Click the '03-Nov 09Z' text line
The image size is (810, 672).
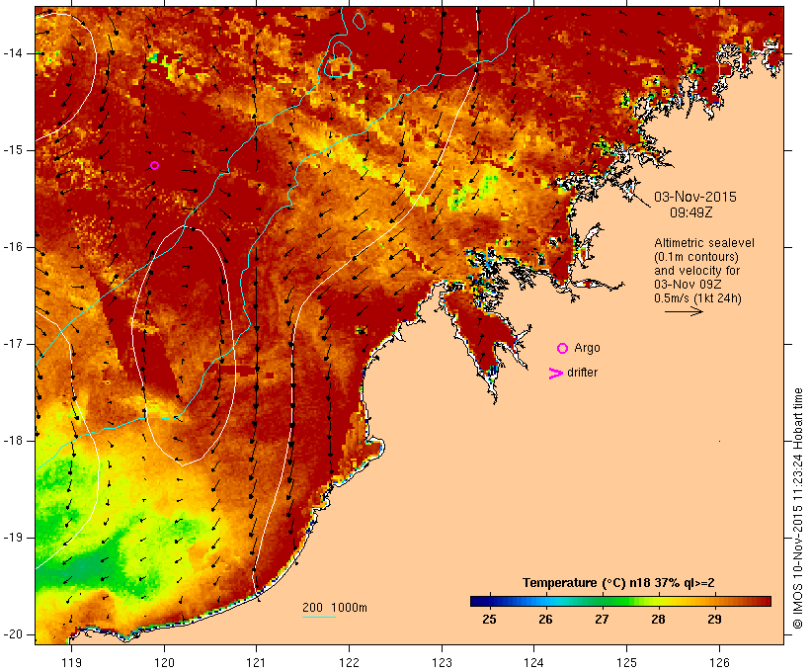pyautogui.click(x=688, y=285)
